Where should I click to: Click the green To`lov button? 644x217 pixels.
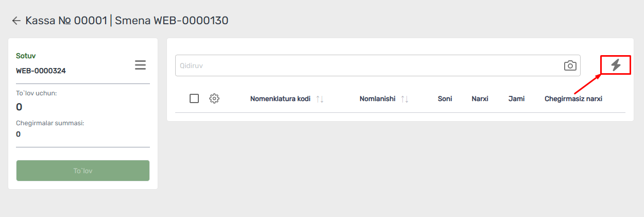pos(83,171)
